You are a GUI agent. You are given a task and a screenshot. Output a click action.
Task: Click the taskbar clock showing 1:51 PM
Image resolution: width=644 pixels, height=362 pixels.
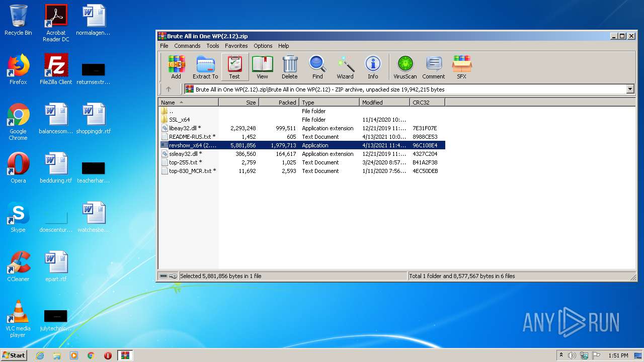[x=618, y=355]
